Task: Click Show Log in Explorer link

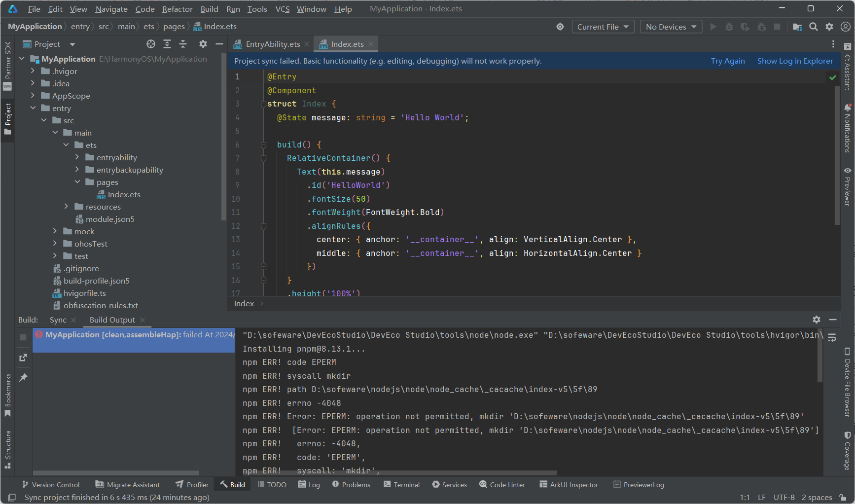Action: [795, 61]
